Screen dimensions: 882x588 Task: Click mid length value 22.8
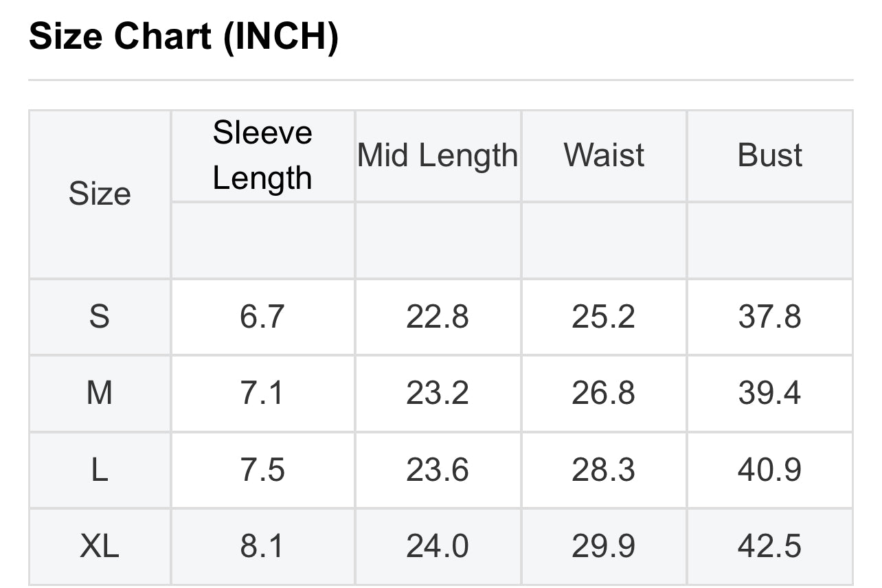(x=438, y=317)
